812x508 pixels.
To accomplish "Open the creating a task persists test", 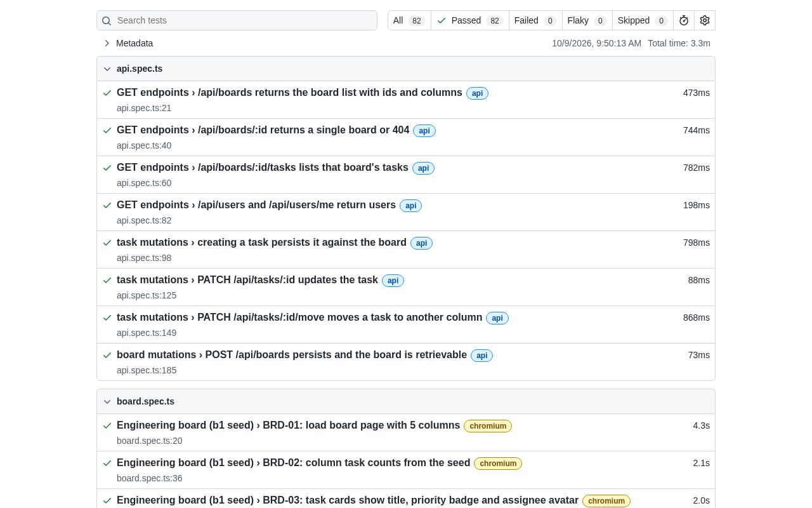I will [261, 243].
